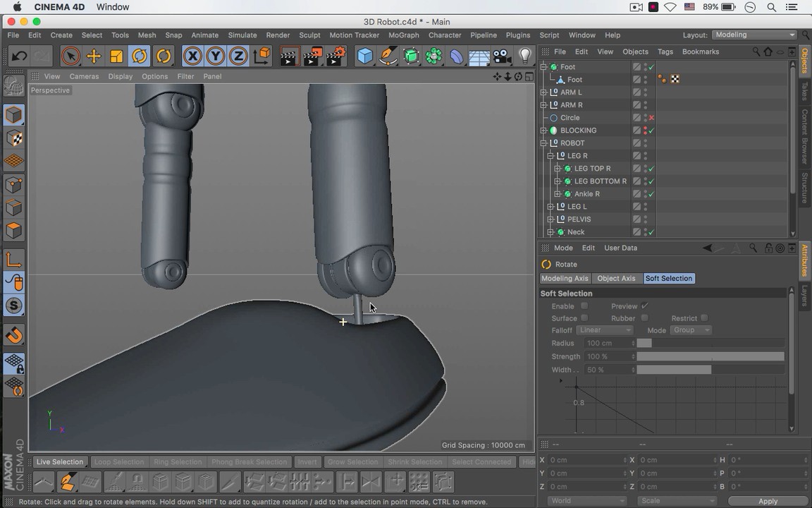The height and width of the screenshot is (508, 812).
Task: Click the Apply button
Action: (x=768, y=501)
